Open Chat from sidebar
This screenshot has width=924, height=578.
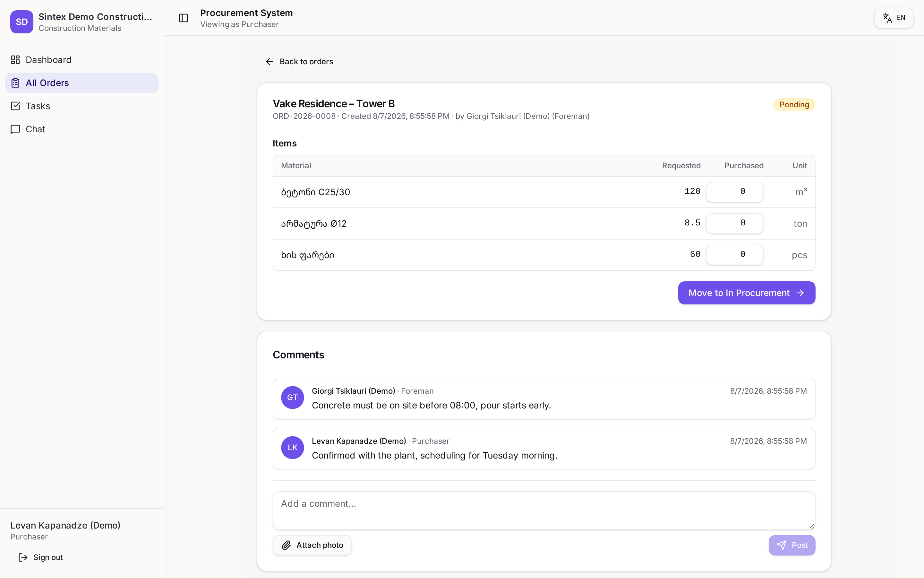(x=82, y=129)
